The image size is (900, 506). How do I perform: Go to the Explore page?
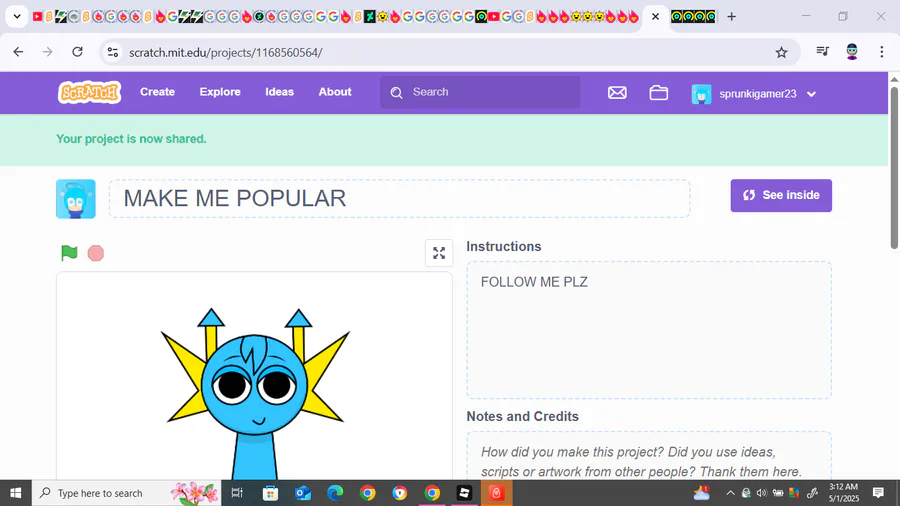[x=220, y=92]
